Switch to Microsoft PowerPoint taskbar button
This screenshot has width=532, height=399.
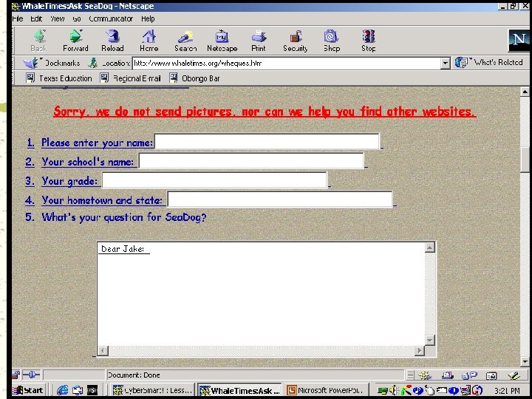[x=327, y=391]
